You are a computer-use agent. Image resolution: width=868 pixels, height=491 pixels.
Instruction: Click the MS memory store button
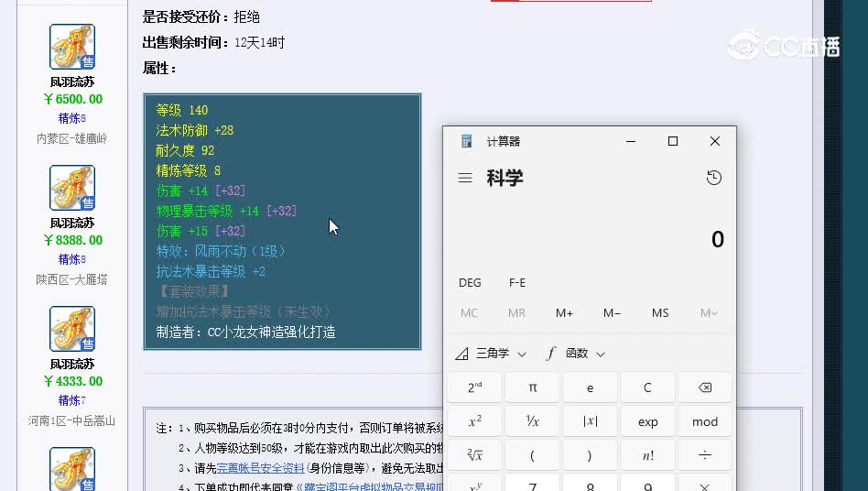click(x=660, y=313)
